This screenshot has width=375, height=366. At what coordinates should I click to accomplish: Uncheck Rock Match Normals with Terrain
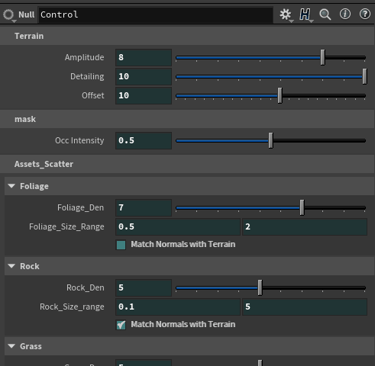[121, 325]
